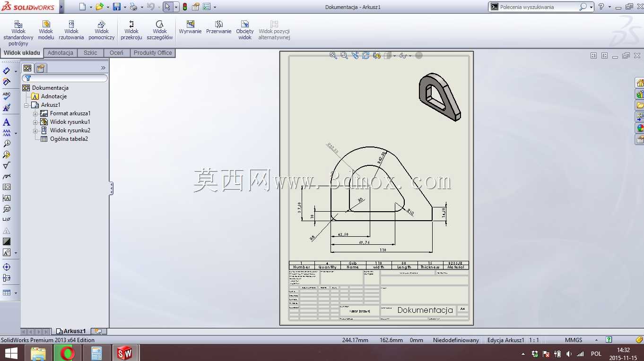Print the drawing sheet
The width and height of the screenshot is (644, 361).
tap(133, 7)
